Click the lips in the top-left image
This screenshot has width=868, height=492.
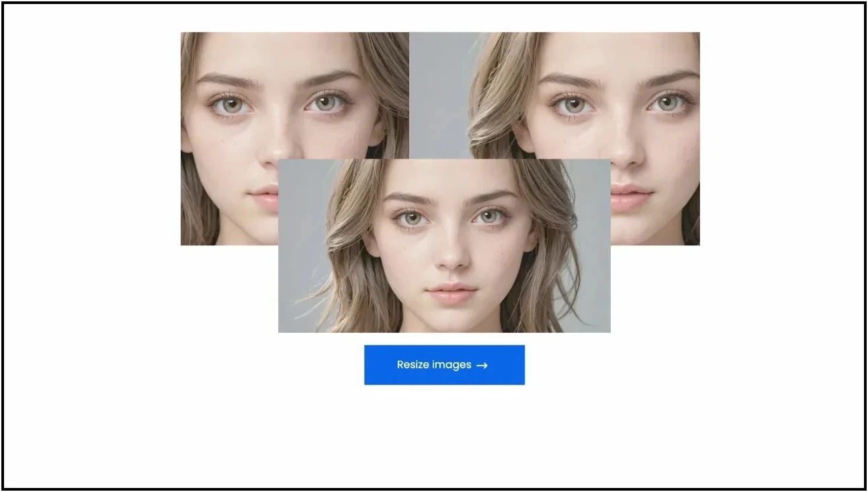coord(265,195)
